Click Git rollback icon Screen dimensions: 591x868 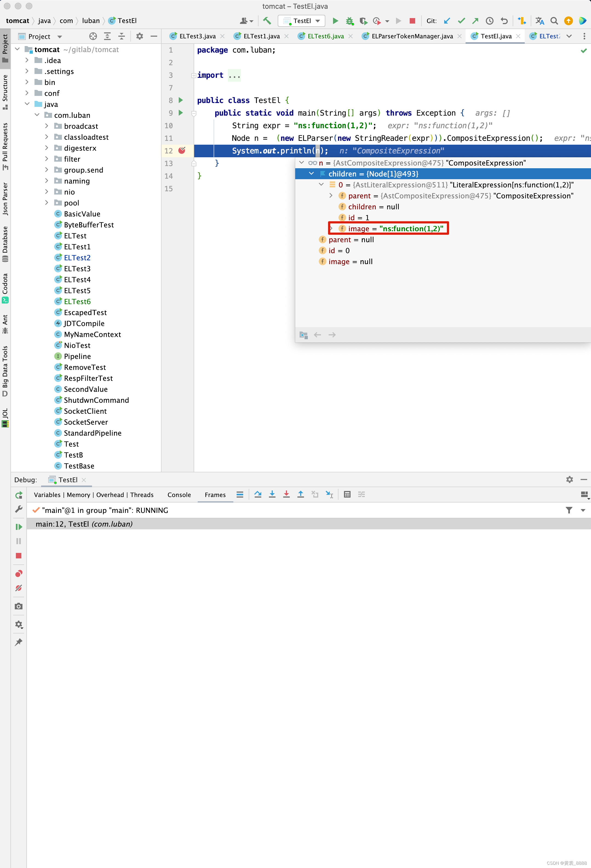coord(504,21)
